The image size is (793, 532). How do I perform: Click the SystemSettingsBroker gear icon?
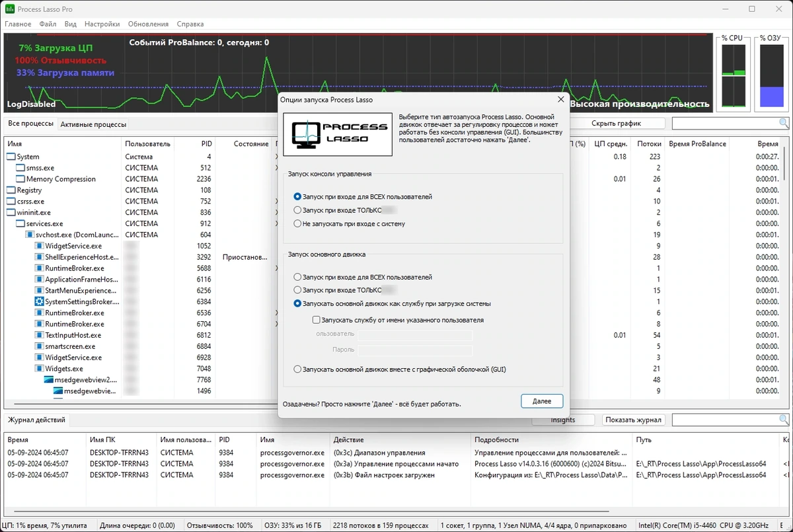(x=39, y=301)
